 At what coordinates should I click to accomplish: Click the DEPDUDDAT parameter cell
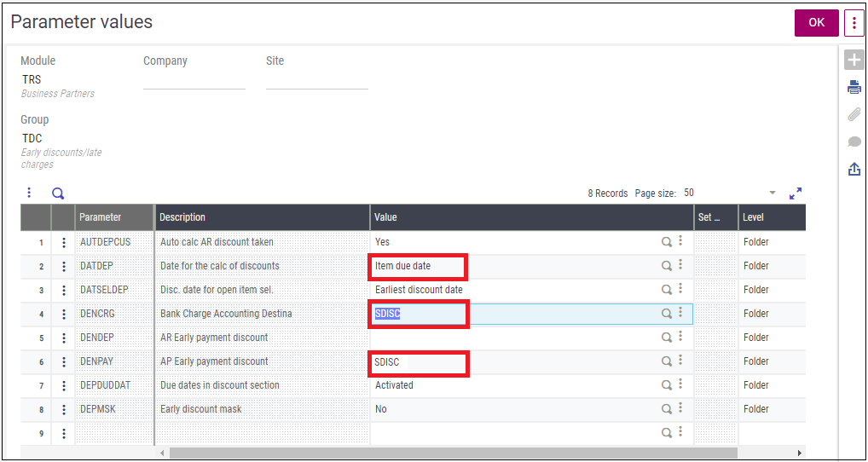[114, 385]
